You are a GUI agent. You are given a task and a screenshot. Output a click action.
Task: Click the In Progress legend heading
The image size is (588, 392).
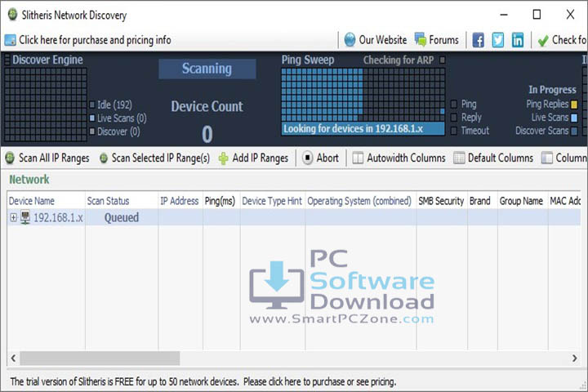pos(552,90)
